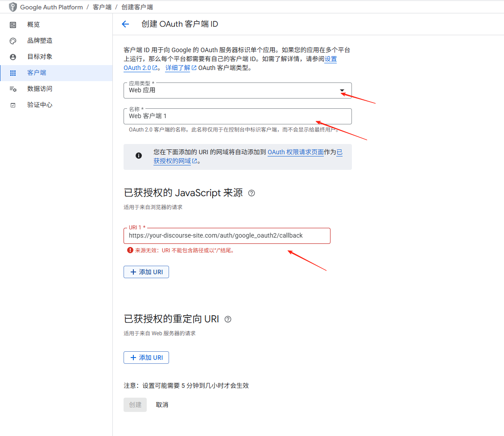The image size is (504, 436).
Task: Click the text 适用于来自浏览器的请求
Action: click(x=153, y=207)
